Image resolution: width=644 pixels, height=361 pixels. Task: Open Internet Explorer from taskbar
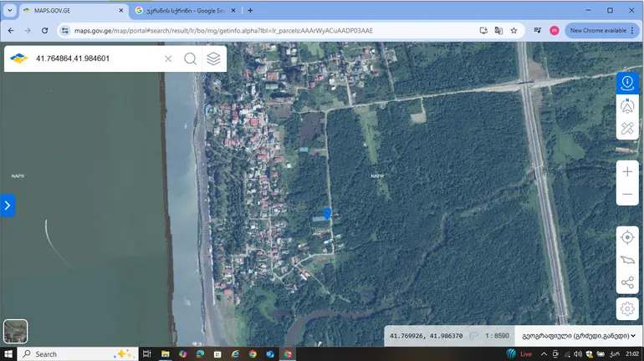click(x=235, y=354)
